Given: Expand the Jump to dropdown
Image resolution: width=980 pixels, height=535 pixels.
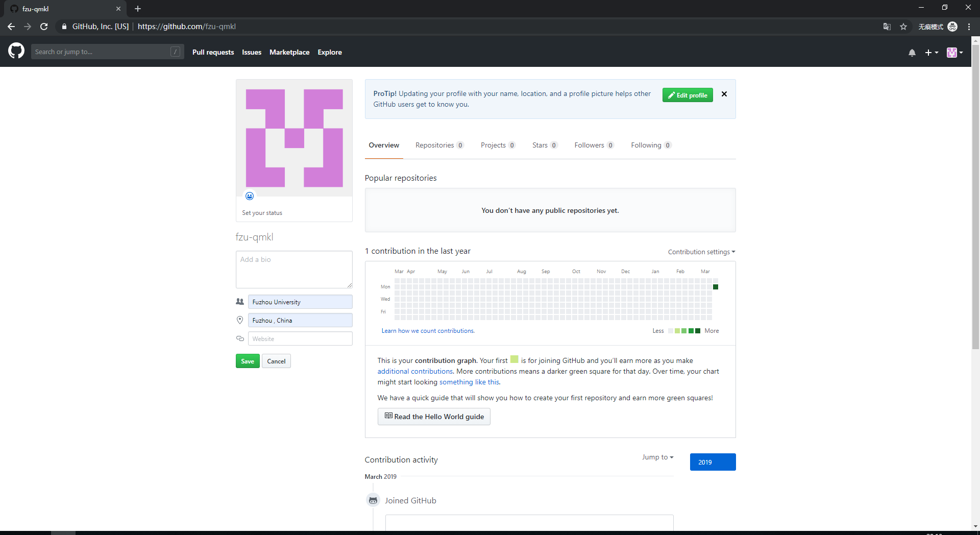Looking at the screenshot, I should click(x=657, y=457).
